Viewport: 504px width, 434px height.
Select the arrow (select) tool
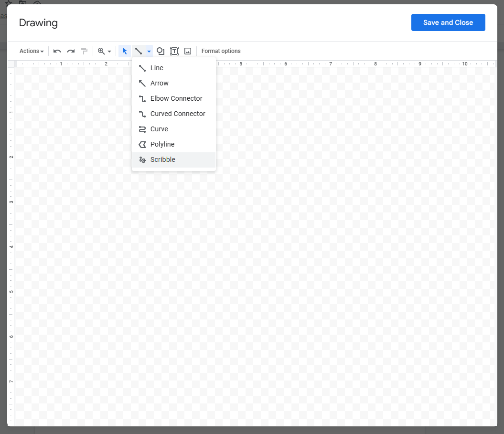(x=124, y=51)
